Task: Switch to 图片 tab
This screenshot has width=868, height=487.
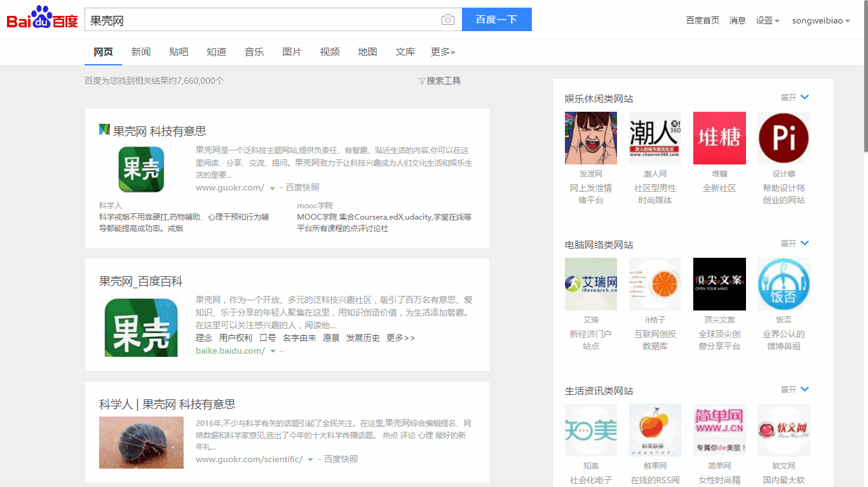Action: [292, 52]
